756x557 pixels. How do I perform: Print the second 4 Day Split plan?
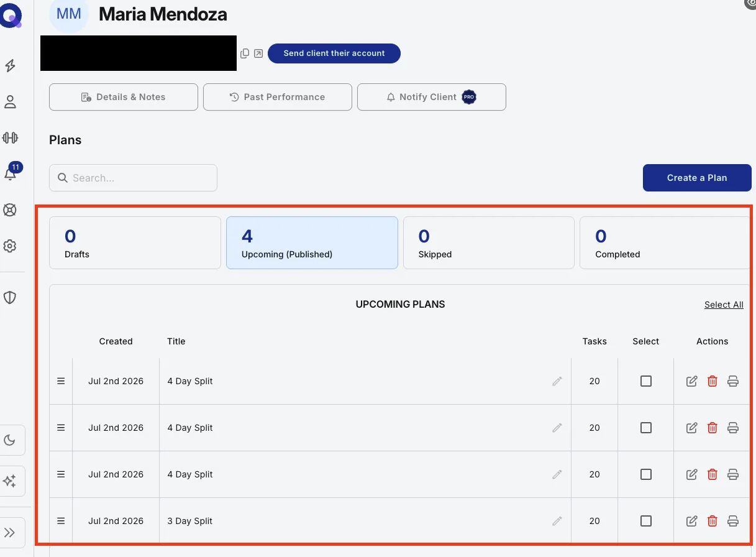tap(733, 428)
